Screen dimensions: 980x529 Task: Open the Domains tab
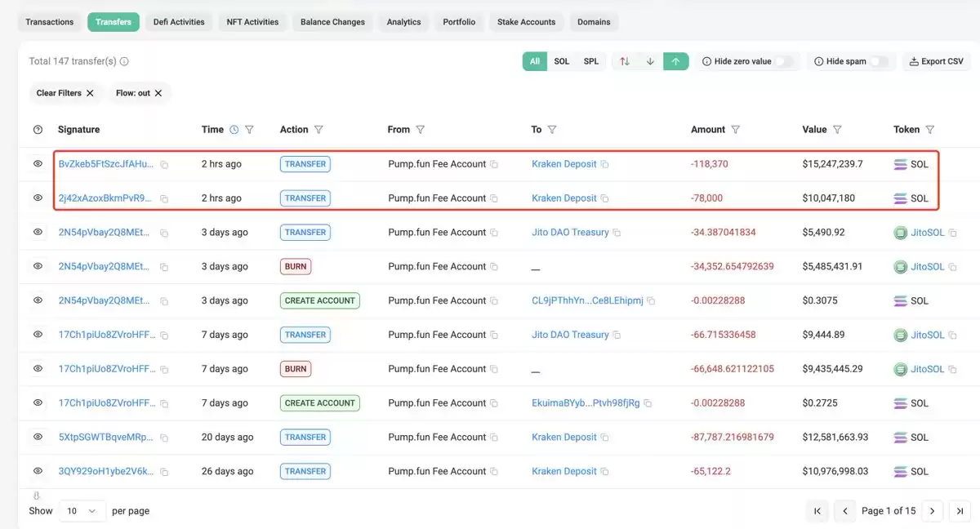tap(594, 22)
